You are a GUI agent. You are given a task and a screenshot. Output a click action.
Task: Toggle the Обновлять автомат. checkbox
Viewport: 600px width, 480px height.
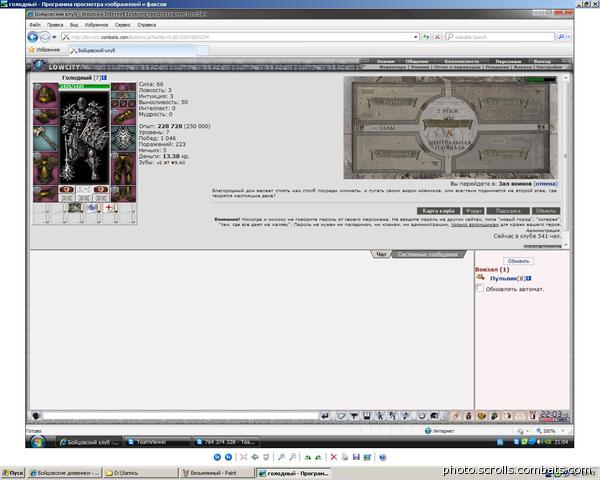[x=479, y=288]
